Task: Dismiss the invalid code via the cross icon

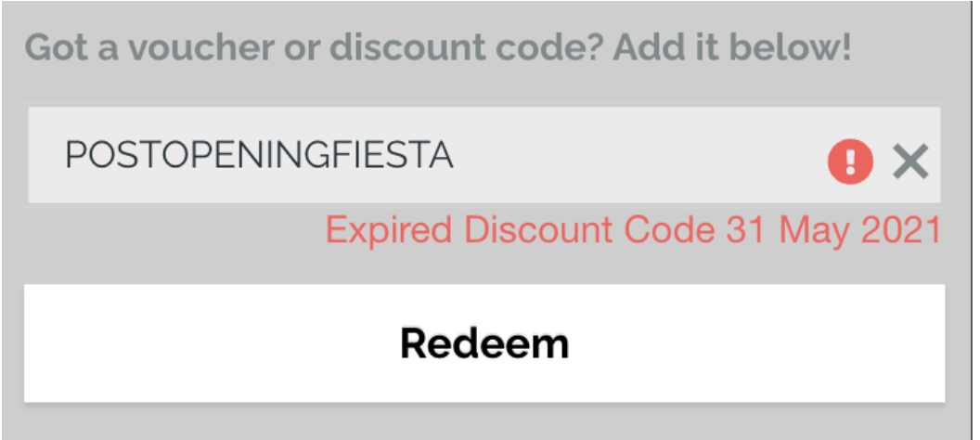Action: [x=910, y=164]
